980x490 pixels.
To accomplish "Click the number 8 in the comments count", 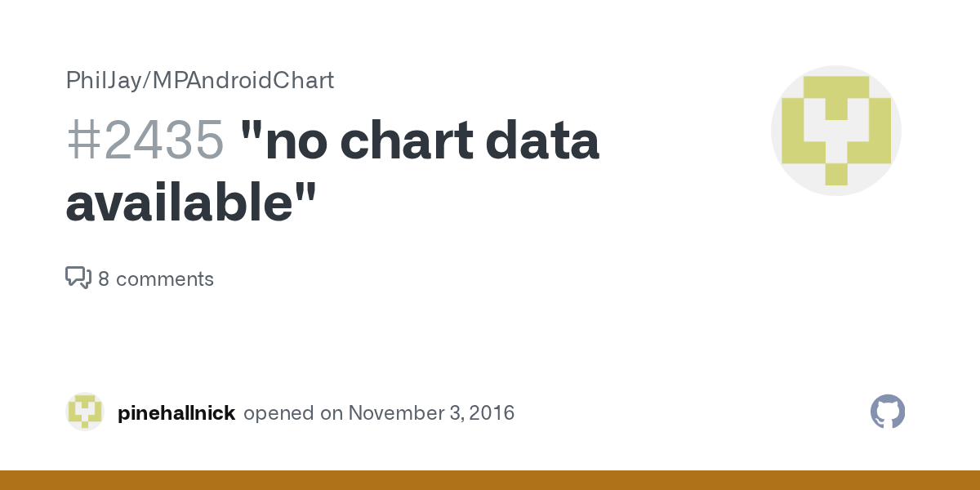I will coord(104,279).
